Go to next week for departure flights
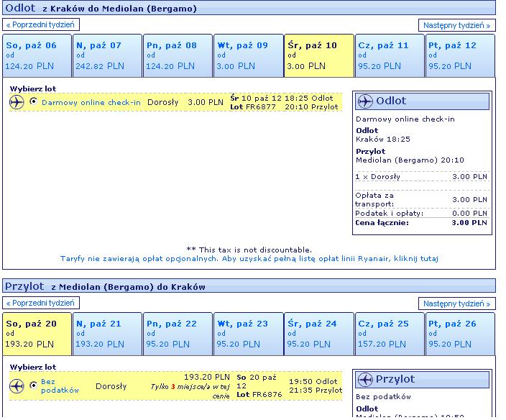 [456, 25]
